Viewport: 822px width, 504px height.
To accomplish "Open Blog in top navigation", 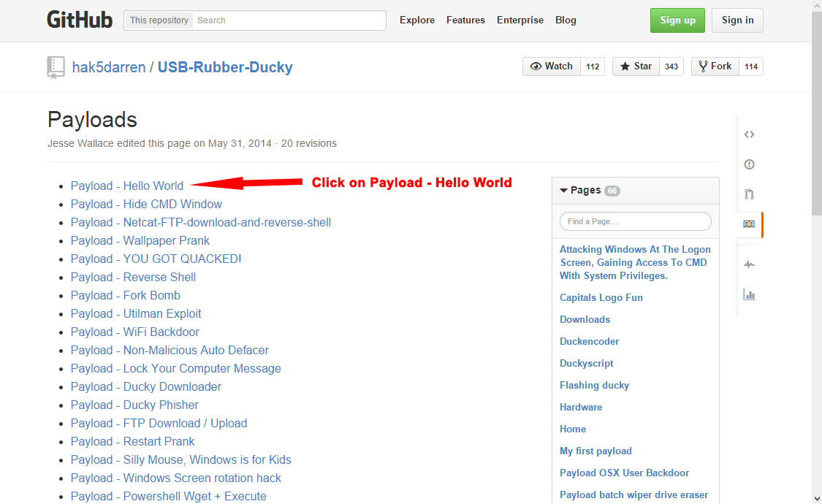I will pos(566,20).
